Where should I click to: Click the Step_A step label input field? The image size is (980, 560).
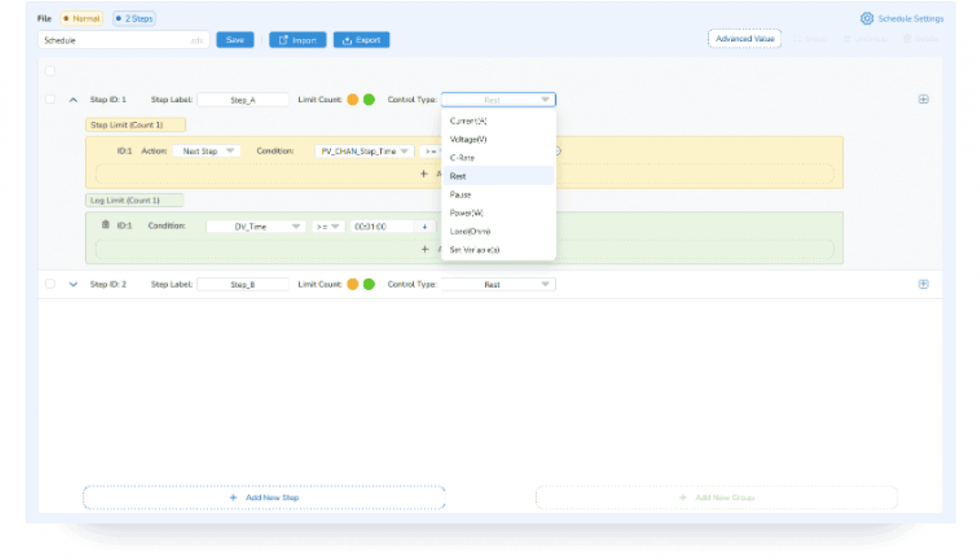click(x=243, y=100)
